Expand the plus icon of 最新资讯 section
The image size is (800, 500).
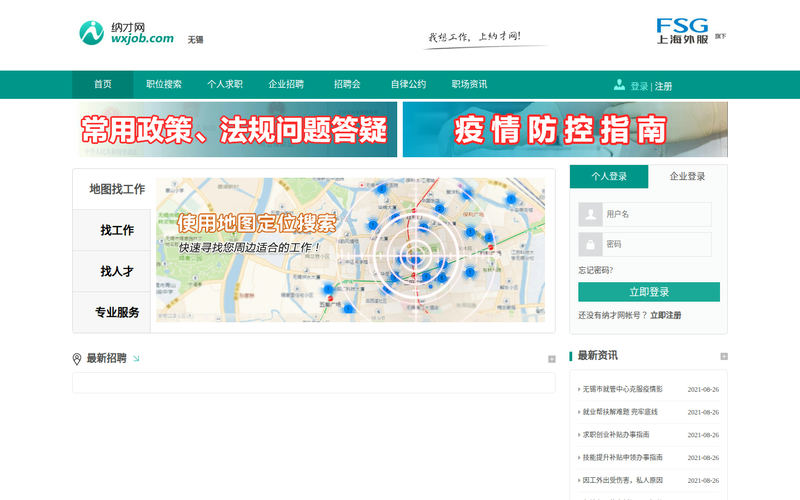pos(723,356)
